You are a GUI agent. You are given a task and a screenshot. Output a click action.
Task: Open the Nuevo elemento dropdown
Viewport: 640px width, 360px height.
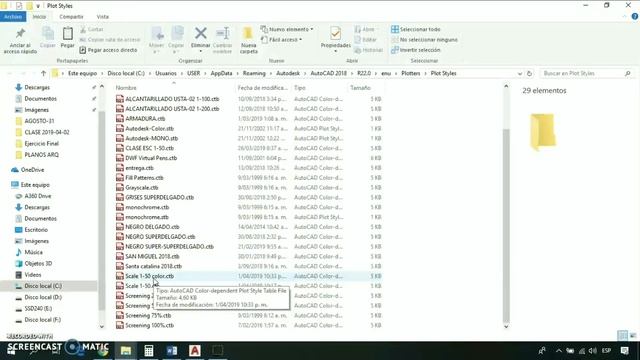pos(287,29)
